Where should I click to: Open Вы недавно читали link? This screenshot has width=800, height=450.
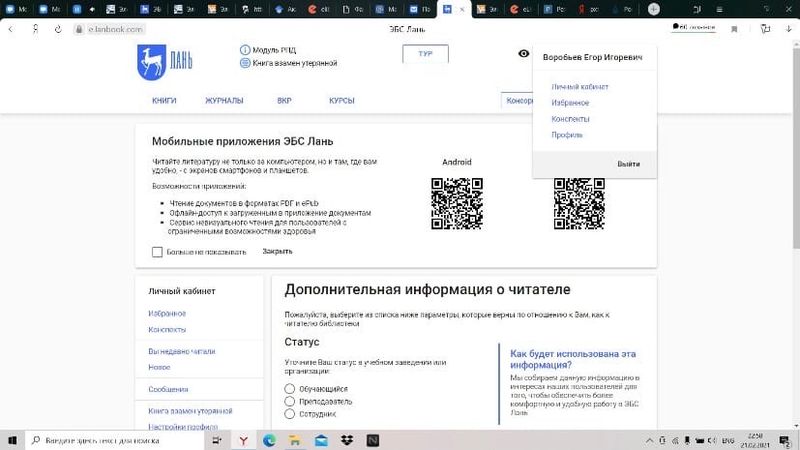click(182, 352)
